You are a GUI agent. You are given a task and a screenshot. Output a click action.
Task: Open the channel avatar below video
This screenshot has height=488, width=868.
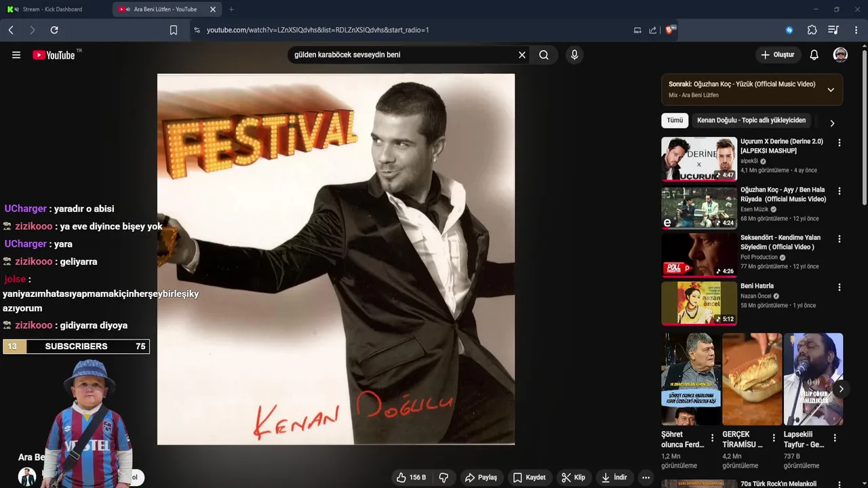(27, 477)
